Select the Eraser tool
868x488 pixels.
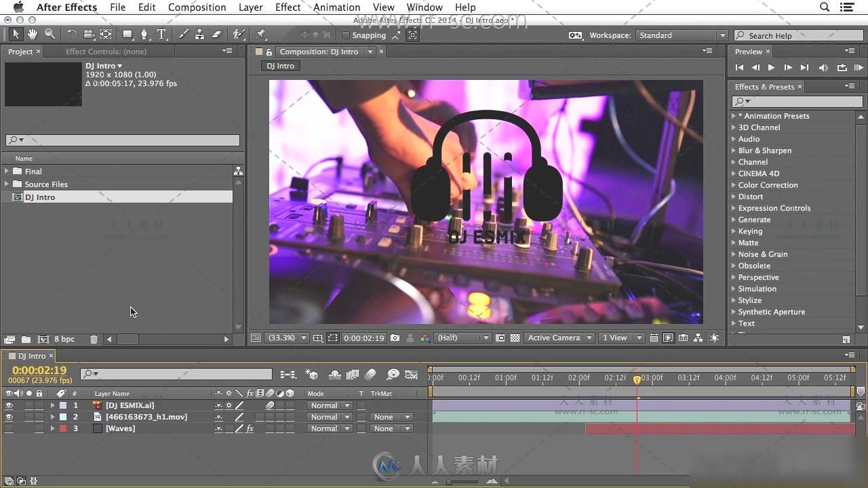[217, 34]
